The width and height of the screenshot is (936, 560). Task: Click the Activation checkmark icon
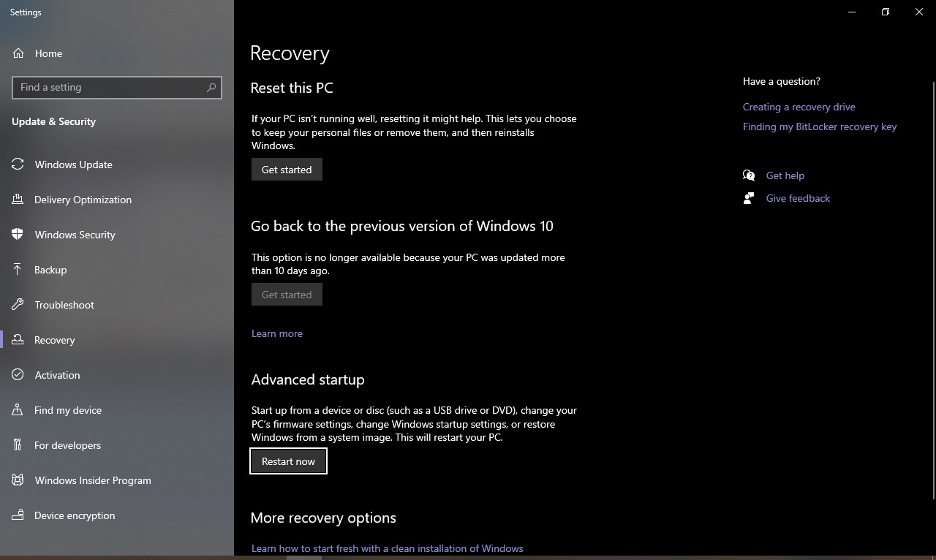coord(18,375)
